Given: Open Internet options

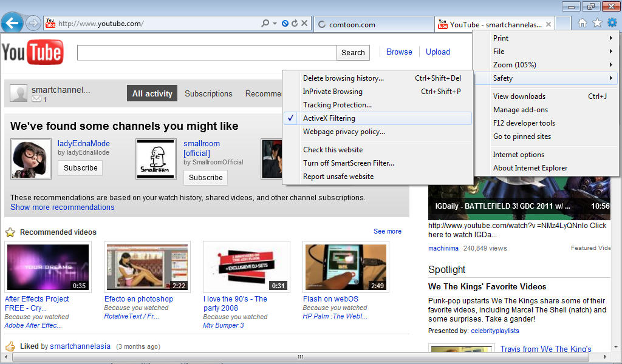Looking at the screenshot, I should 546,155.
